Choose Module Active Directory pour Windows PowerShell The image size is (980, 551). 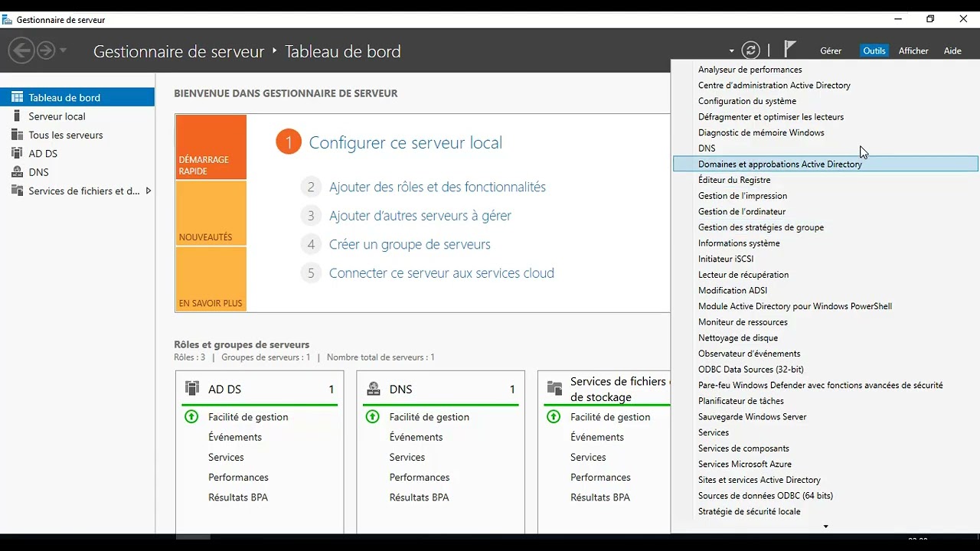point(825,306)
